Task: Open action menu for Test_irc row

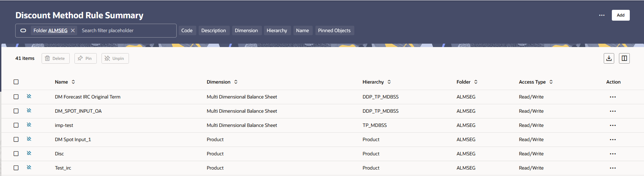Action: click(x=613, y=168)
